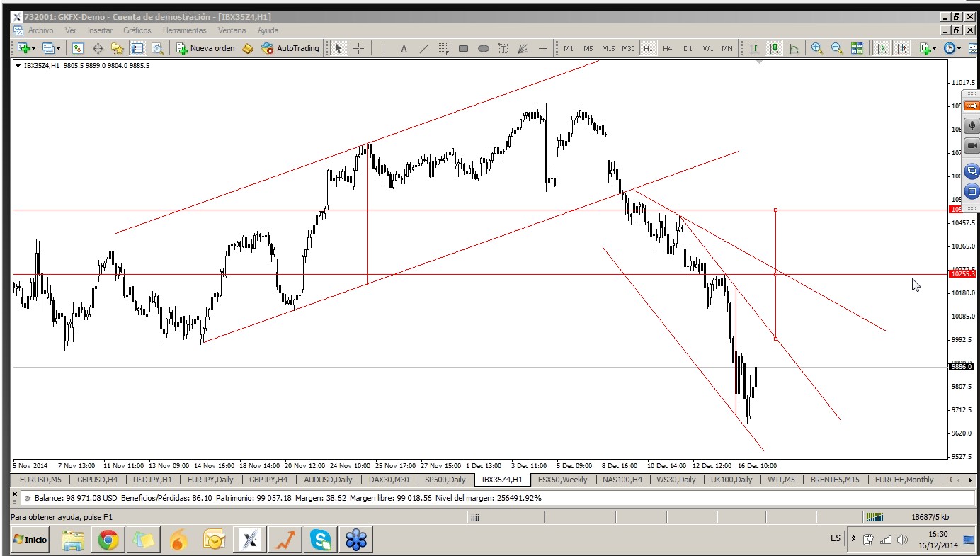Expand the profiles dropdown arrow
This screenshot has width=980, height=556.
pos(58,48)
